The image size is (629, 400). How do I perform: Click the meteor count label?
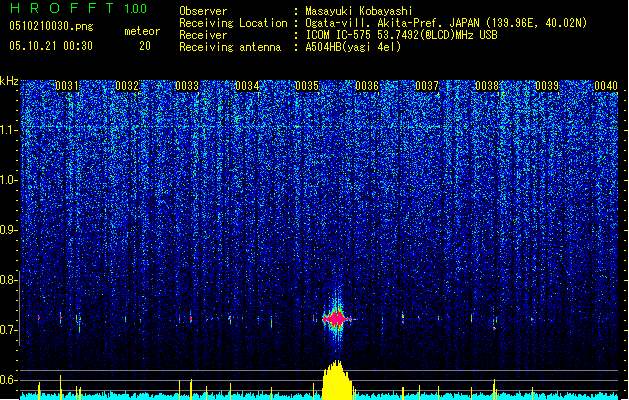coord(142,31)
